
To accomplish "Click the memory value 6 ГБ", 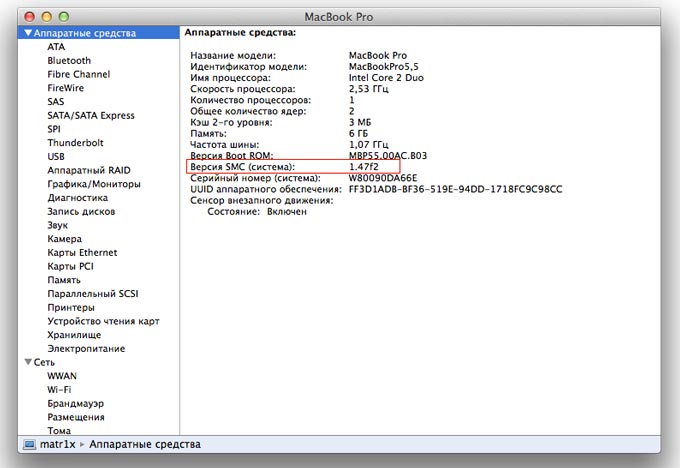I will pyautogui.click(x=358, y=134).
